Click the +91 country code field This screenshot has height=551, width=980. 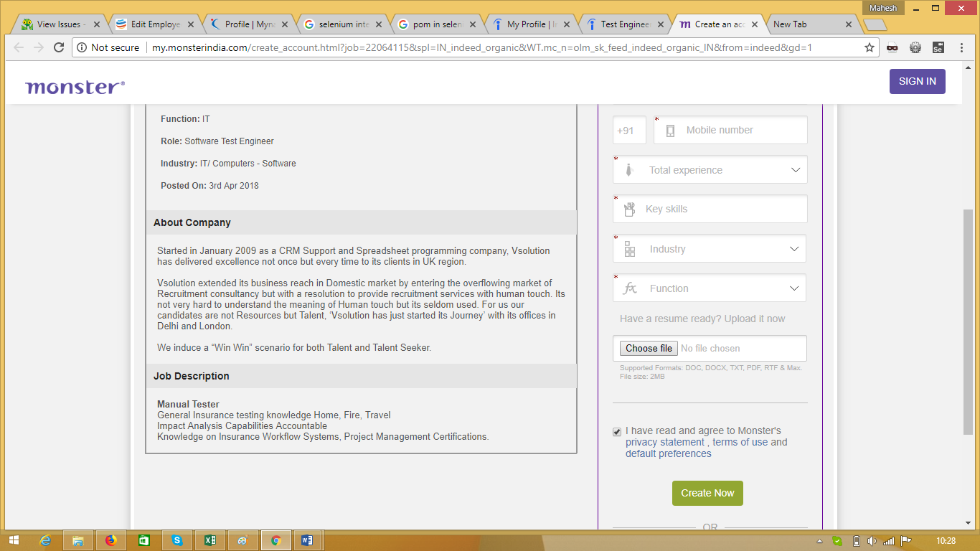629,131
